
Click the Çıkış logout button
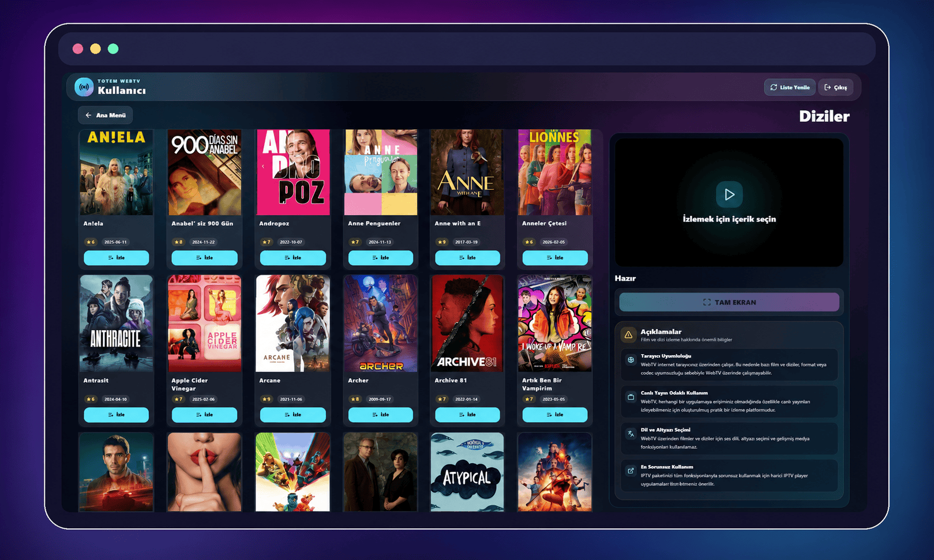[835, 87]
